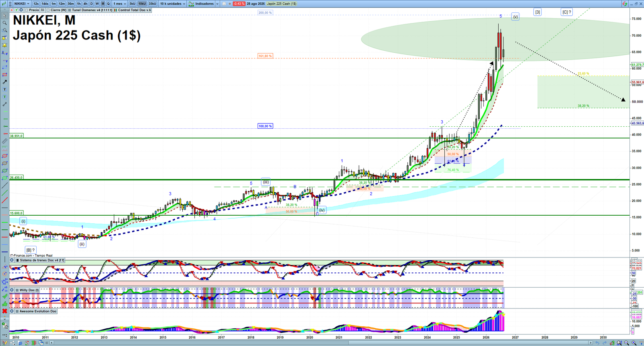Select the black text label tool

point(5,89)
